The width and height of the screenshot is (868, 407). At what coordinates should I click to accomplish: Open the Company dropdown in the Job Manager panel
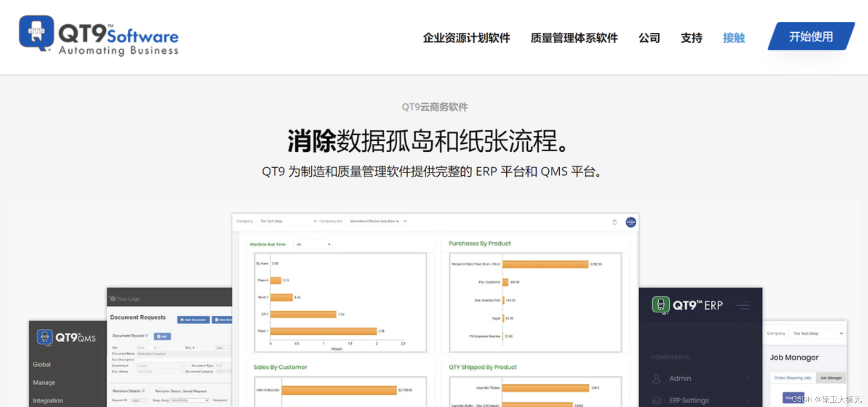click(817, 334)
